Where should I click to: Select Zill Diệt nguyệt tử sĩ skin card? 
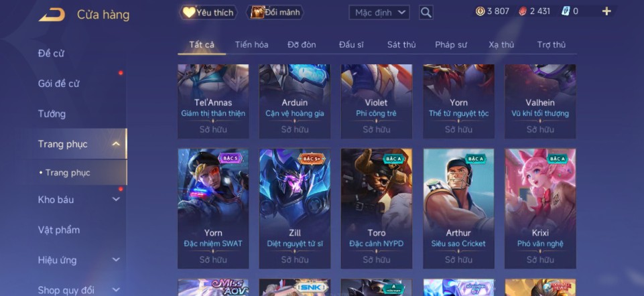click(295, 208)
